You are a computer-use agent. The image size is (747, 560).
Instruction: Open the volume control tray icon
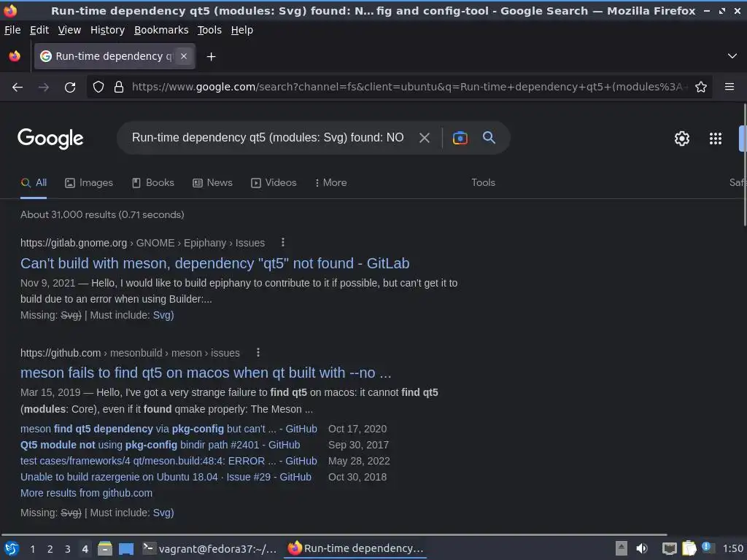(x=642, y=549)
